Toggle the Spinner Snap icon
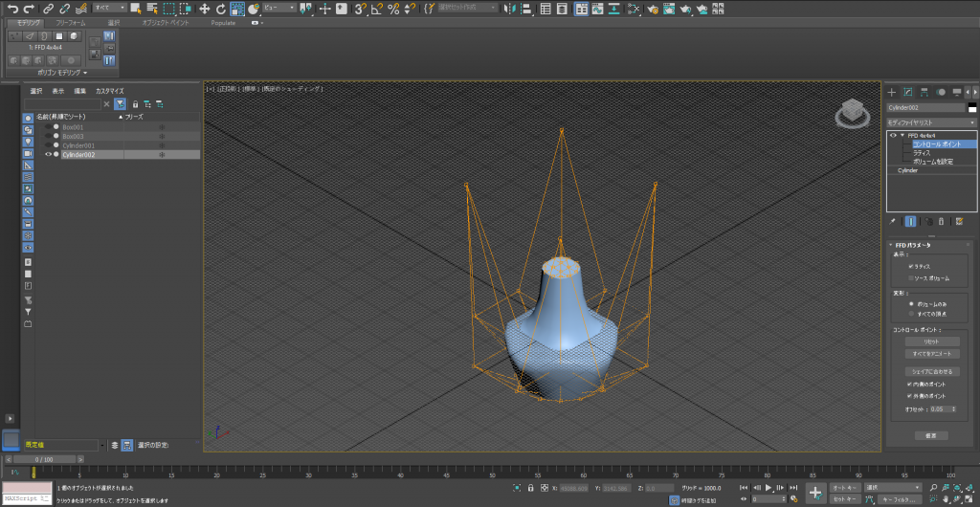 pos(409,9)
